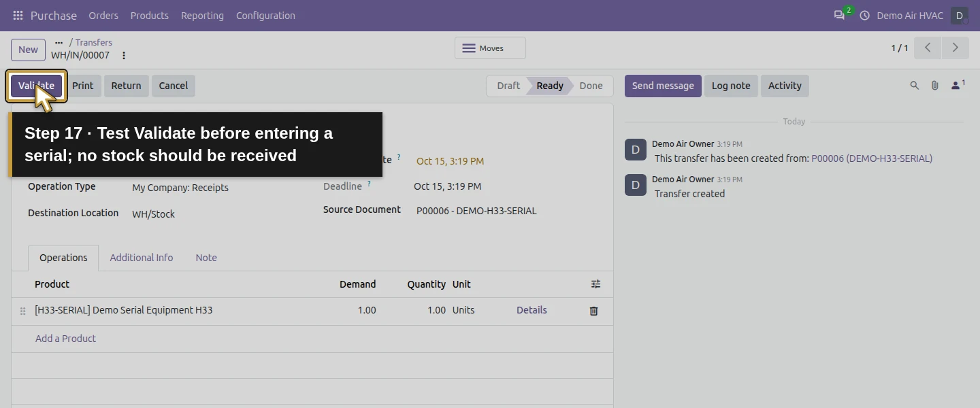
Task: Click the scheduled date Oct 15, 3:19 PM
Action: [x=450, y=161]
